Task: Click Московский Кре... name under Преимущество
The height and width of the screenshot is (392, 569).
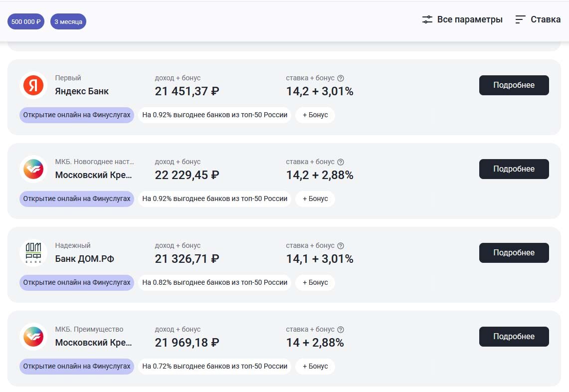Action: pyautogui.click(x=93, y=343)
